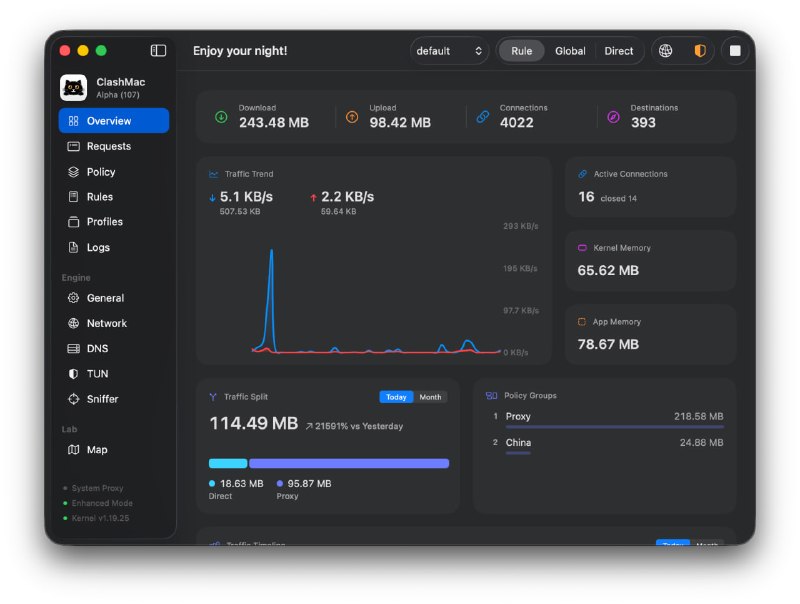Toggle the sidebar panel icon
The image size is (800, 604).
pyautogui.click(x=158, y=51)
